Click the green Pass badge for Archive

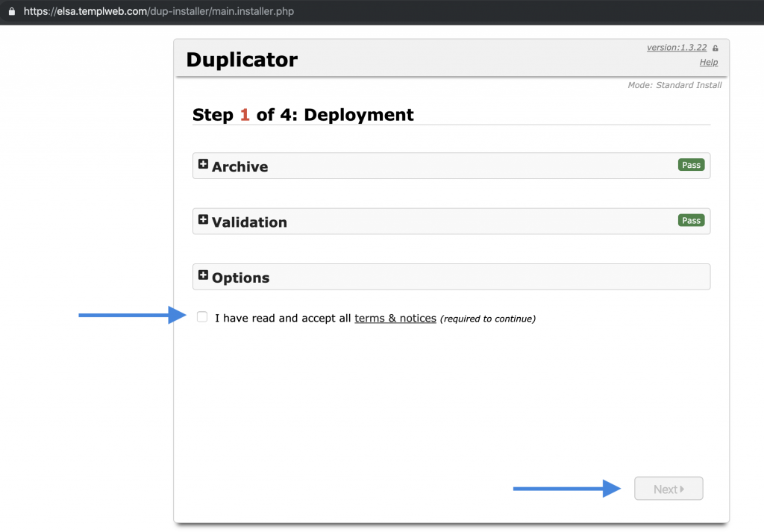(x=691, y=165)
